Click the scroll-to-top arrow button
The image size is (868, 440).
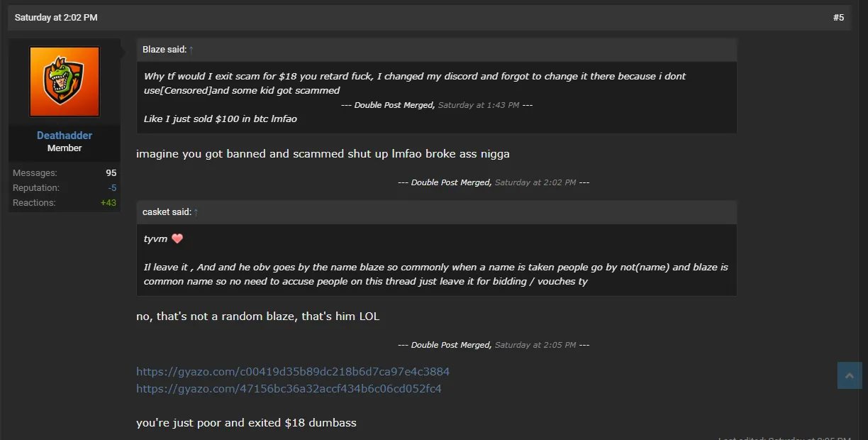pos(850,375)
